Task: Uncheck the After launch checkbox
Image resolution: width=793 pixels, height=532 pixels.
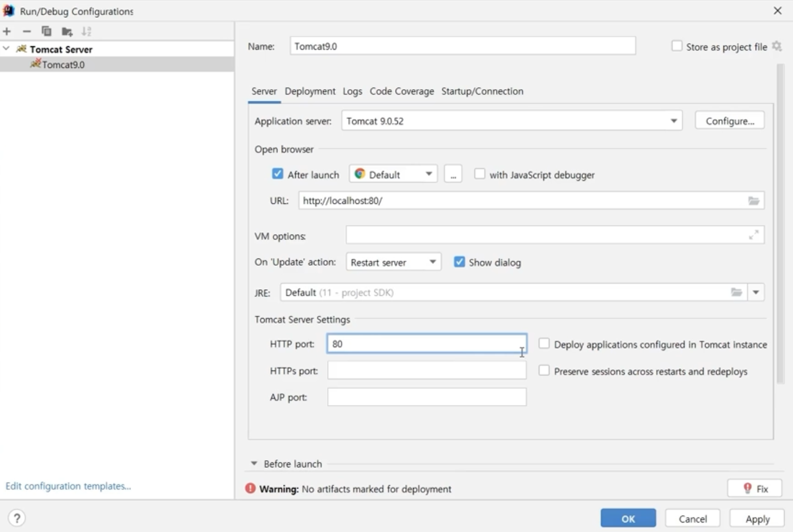Action: (278, 174)
